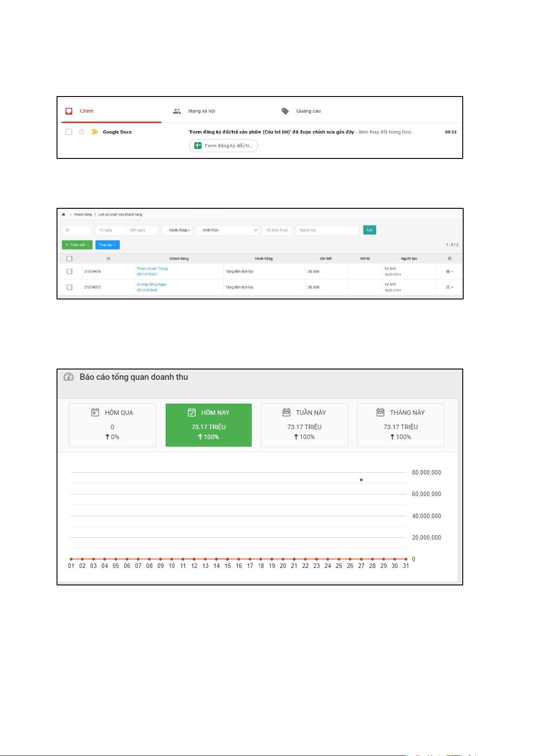The width and height of the screenshot is (535, 756).
Task: Star the Google Docs email
Action: coord(82,132)
